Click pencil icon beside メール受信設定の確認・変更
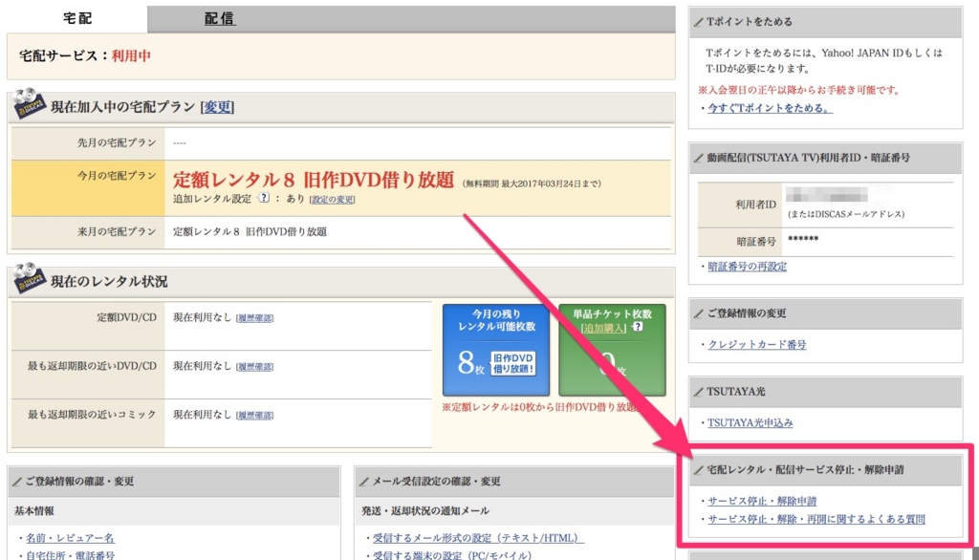Viewport: 979px width, 560px height. click(x=364, y=482)
